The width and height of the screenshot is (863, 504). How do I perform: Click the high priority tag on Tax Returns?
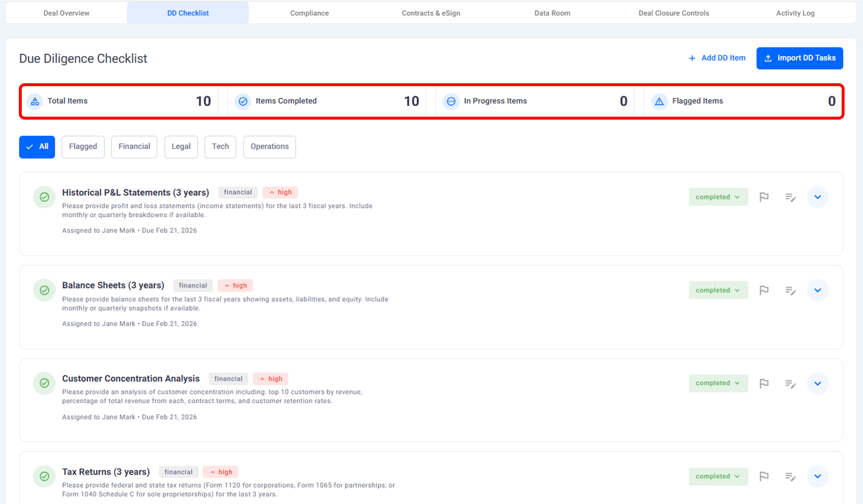point(221,472)
